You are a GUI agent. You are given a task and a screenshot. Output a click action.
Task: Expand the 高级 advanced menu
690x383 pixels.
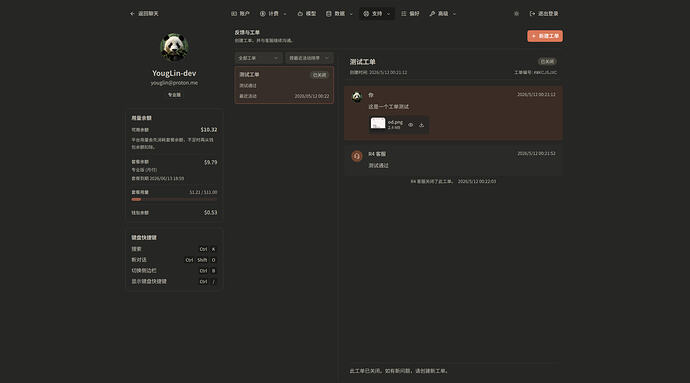[x=443, y=14]
